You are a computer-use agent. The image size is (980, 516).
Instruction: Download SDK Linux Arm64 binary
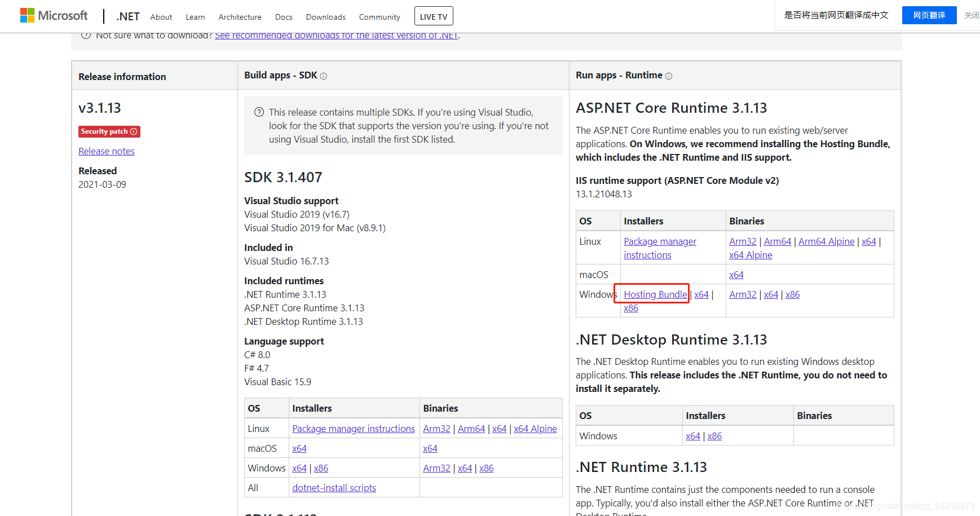(x=471, y=429)
